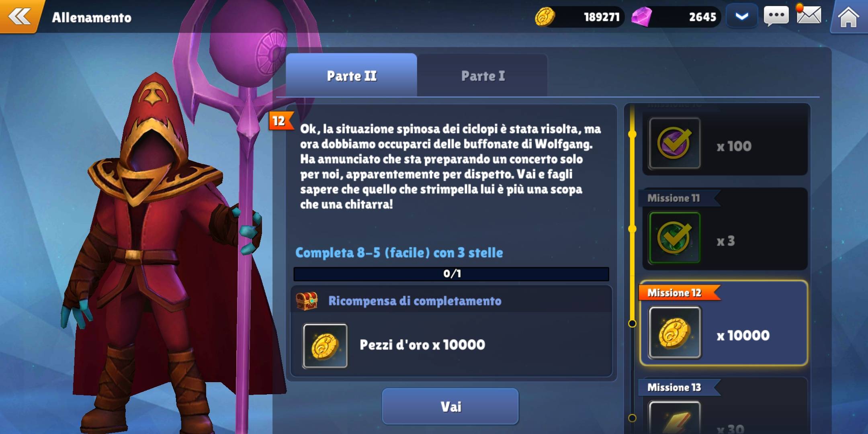Tap the purple gem currency icon
The image size is (868, 434).
[641, 17]
